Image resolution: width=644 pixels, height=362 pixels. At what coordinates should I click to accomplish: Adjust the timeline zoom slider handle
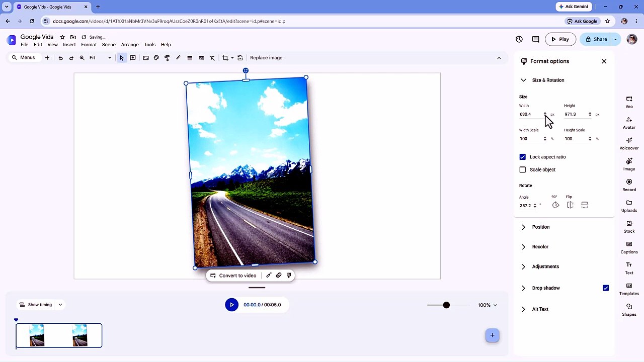tap(446, 305)
